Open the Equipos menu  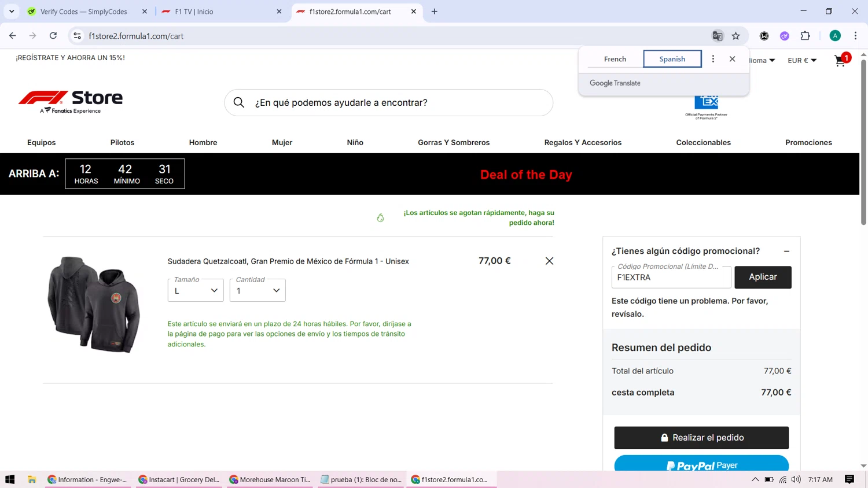click(42, 142)
